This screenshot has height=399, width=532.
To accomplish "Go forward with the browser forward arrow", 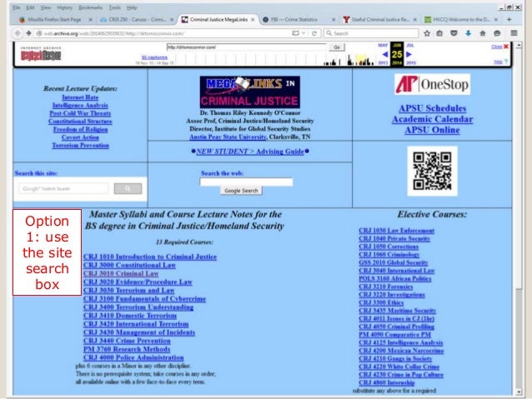I will (x=28, y=33).
